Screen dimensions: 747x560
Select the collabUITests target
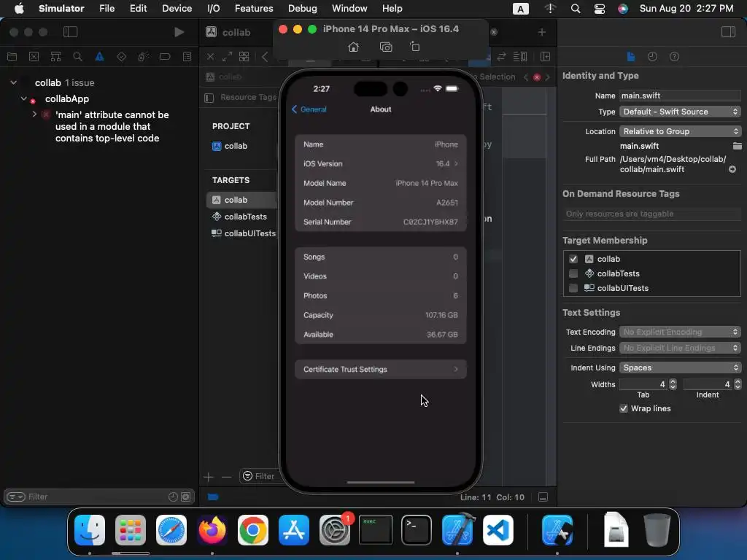(x=244, y=233)
